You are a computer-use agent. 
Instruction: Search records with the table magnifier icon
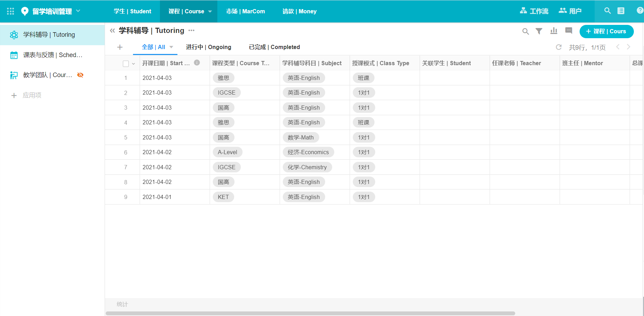(x=525, y=32)
